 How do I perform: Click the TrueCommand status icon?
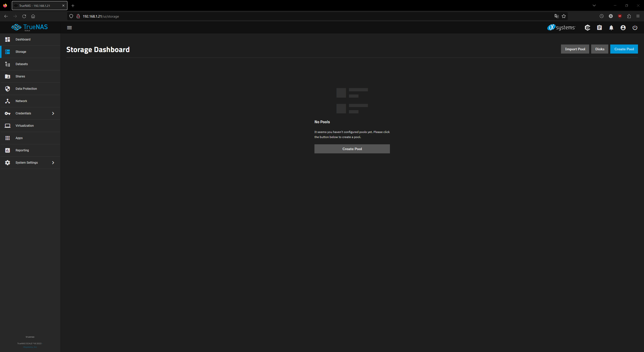(587, 28)
